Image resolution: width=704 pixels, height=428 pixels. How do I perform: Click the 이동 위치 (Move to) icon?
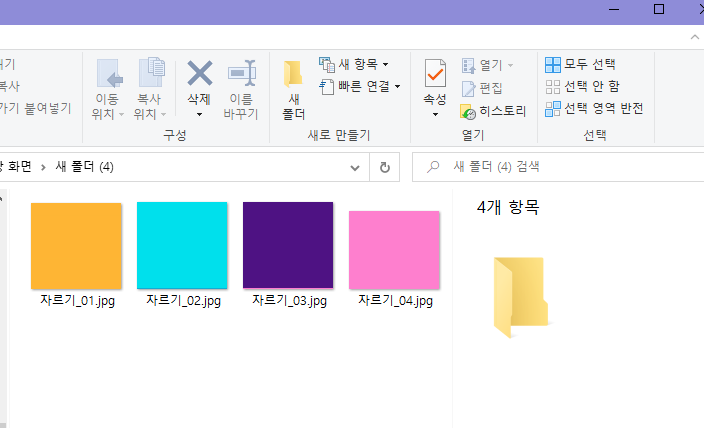click(109, 73)
